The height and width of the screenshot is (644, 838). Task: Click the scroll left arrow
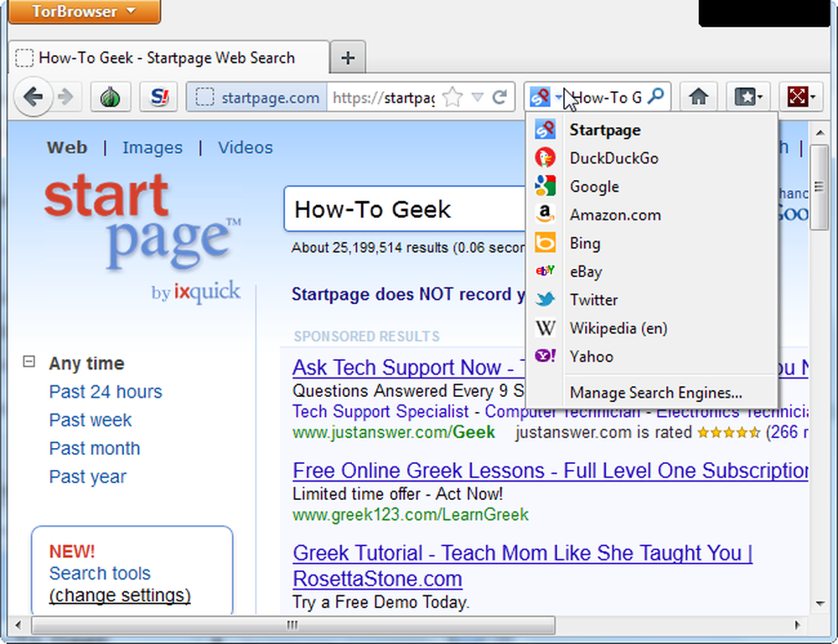click(x=18, y=625)
